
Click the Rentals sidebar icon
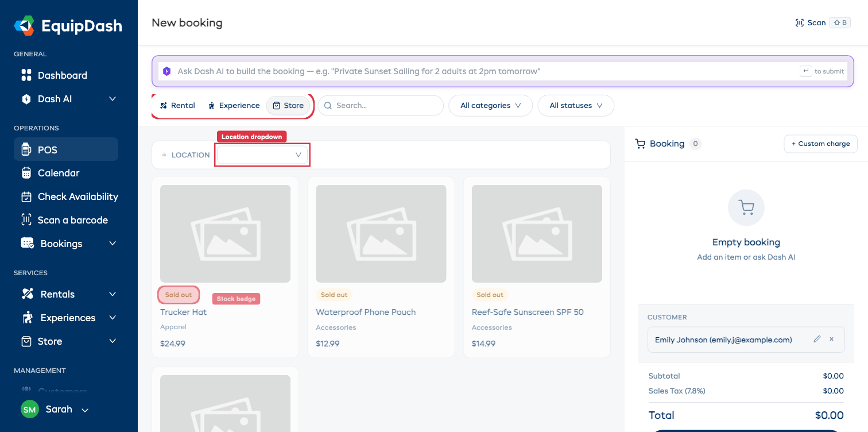point(27,294)
